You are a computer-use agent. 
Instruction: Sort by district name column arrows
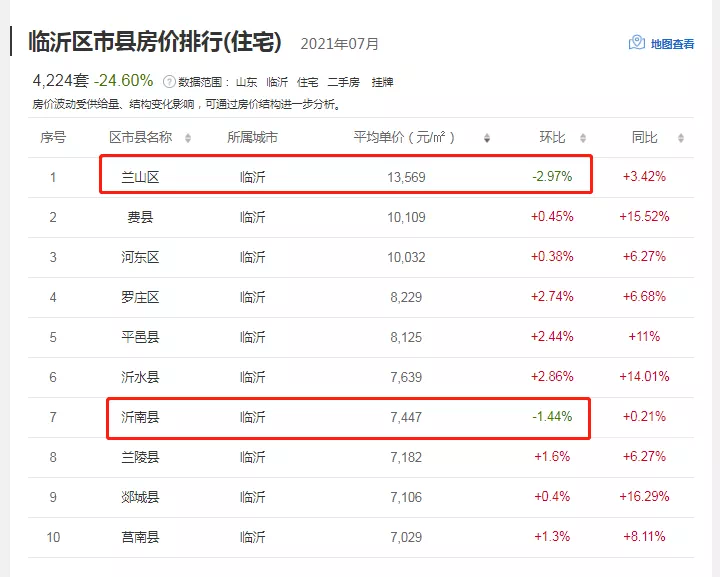coord(188,138)
